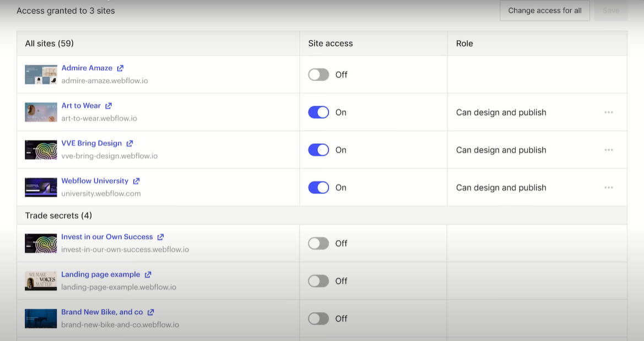Turn on access for Invest in our Own Success
This screenshot has height=341, width=644.
[319, 243]
